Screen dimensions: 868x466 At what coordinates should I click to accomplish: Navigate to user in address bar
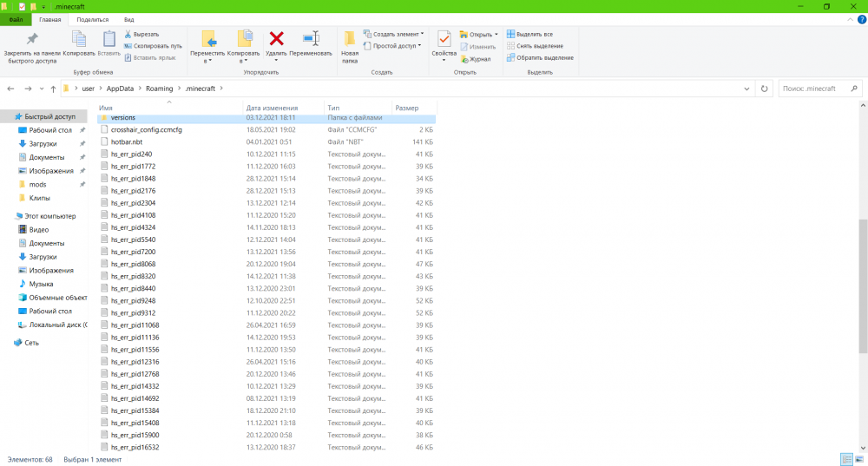88,89
